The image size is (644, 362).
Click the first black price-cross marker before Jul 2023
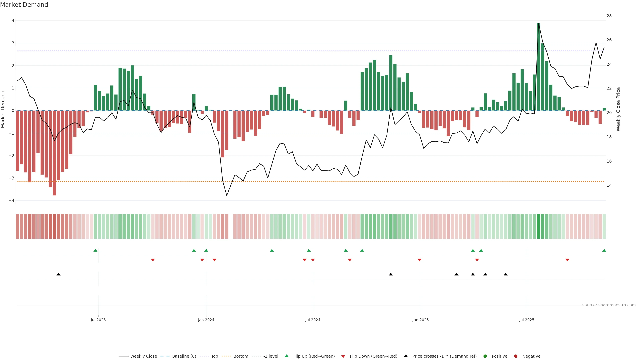tap(59, 274)
